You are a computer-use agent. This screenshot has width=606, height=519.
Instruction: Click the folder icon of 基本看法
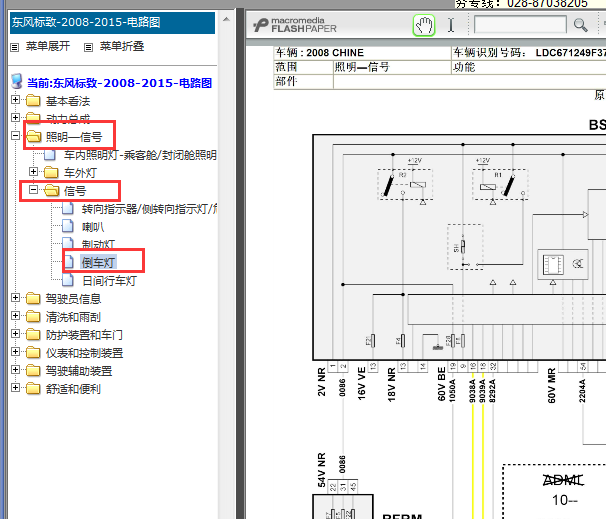pyautogui.click(x=33, y=100)
